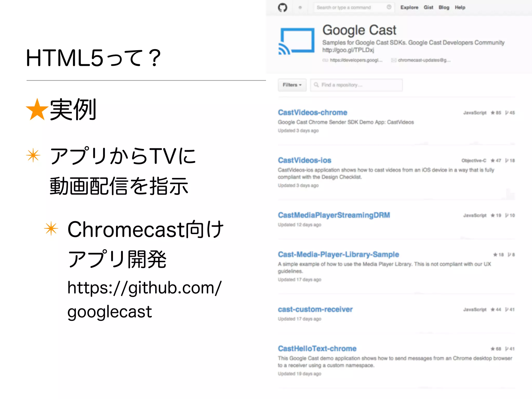Screen dimensions: 532x399
Task: Click the help icon inside GitHub search box
Action: [x=389, y=7]
